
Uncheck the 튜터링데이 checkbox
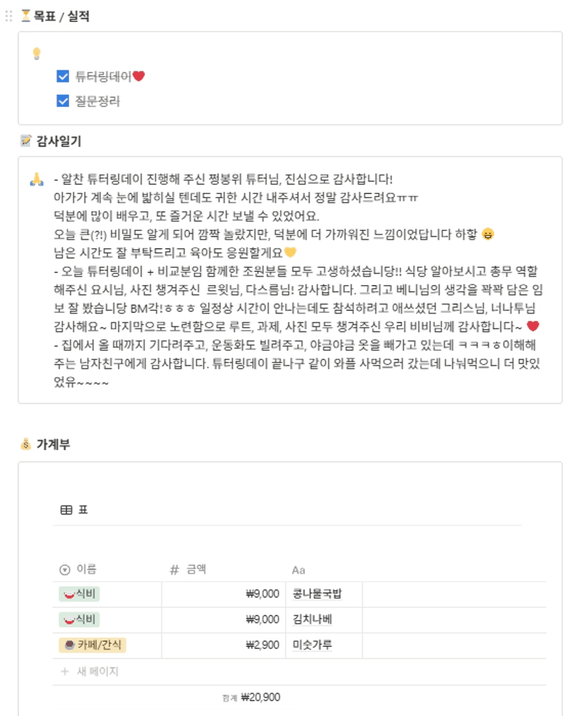click(x=63, y=76)
